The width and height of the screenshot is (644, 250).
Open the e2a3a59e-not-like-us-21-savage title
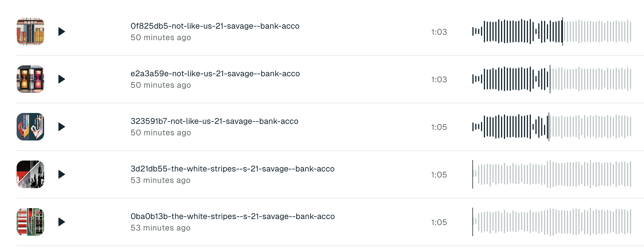tap(215, 74)
